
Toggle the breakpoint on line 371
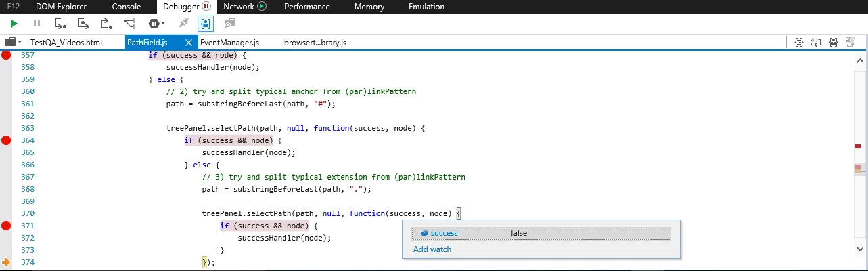tap(6, 226)
